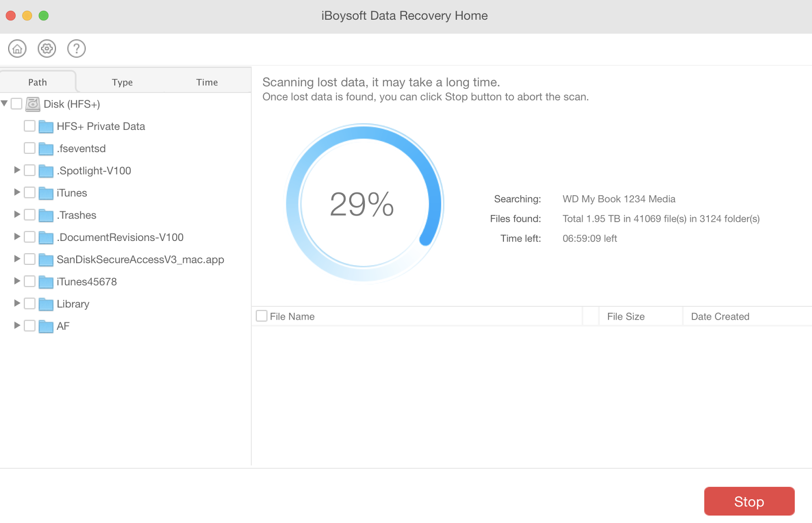Click the SanDiskSecureAccessV3_mac.app folder icon
This screenshot has width=812, height=523.
pos(46,260)
